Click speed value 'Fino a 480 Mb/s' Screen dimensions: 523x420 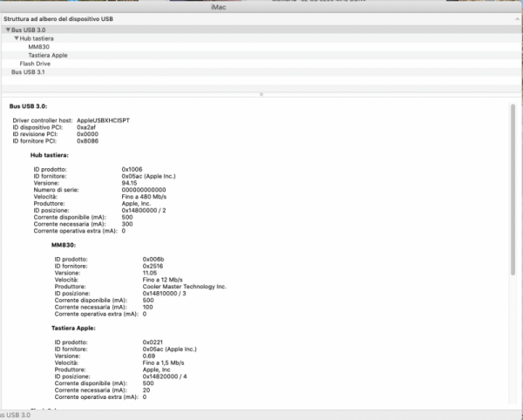144,197
